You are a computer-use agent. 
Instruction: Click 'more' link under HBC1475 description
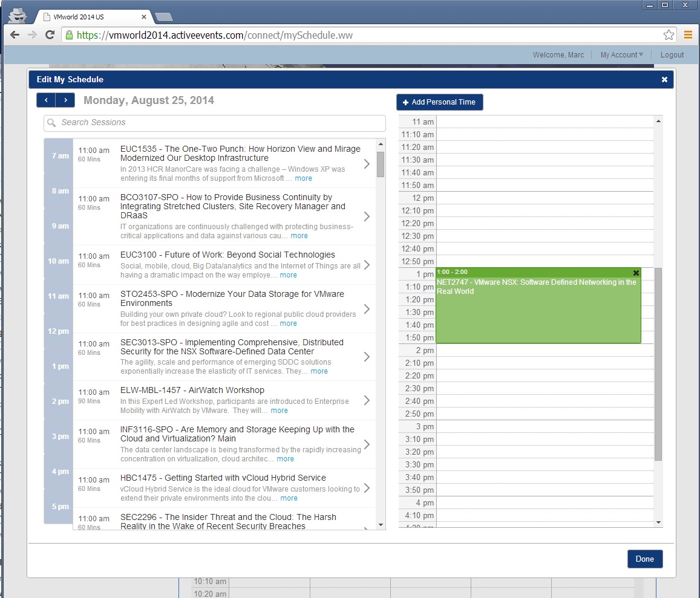click(x=289, y=498)
